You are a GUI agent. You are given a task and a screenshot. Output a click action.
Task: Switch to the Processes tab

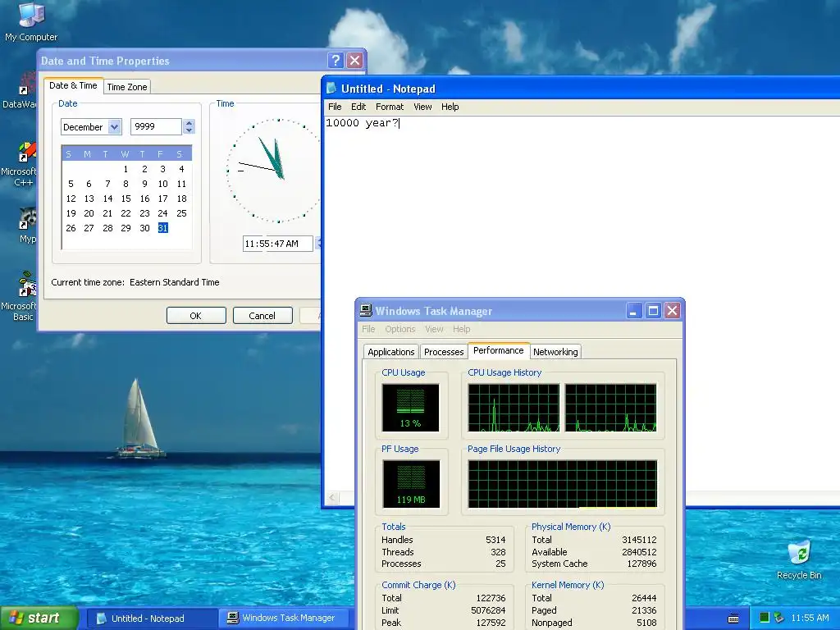pos(444,352)
